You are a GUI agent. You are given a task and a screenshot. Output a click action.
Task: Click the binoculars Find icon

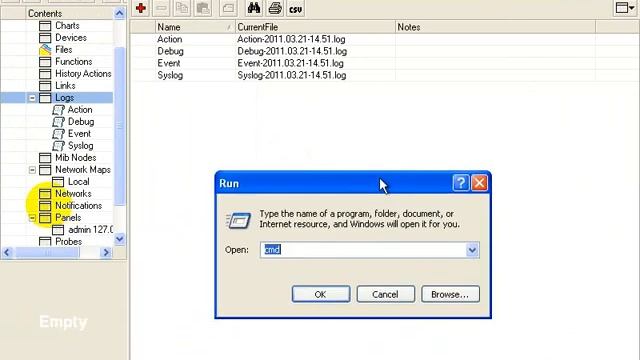point(254,8)
